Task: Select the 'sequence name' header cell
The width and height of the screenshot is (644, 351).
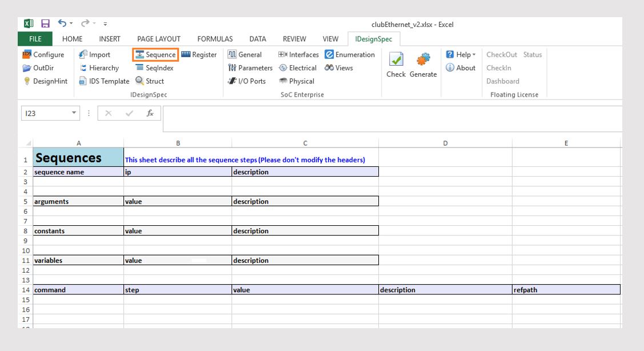Action: 78,172
